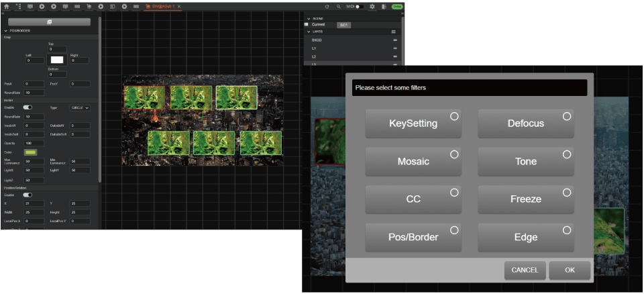Click the panel layout icon beside the gear
The height and width of the screenshot is (294, 644).
[384, 6]
